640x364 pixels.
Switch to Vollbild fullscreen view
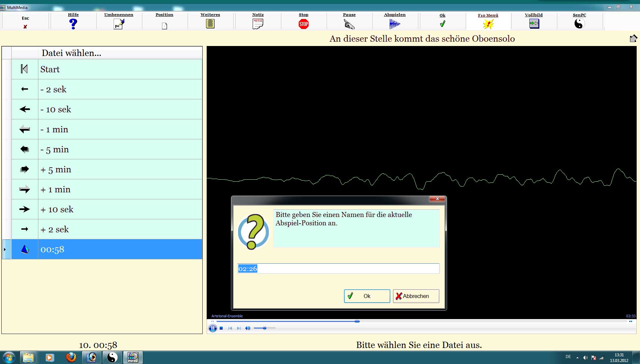[x=534, y=24]
